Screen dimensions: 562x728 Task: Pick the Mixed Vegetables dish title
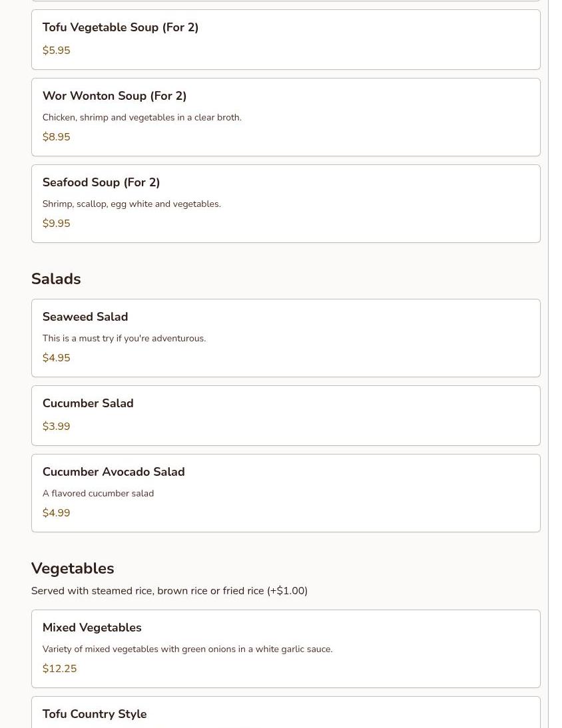click(x=92, y=628)
